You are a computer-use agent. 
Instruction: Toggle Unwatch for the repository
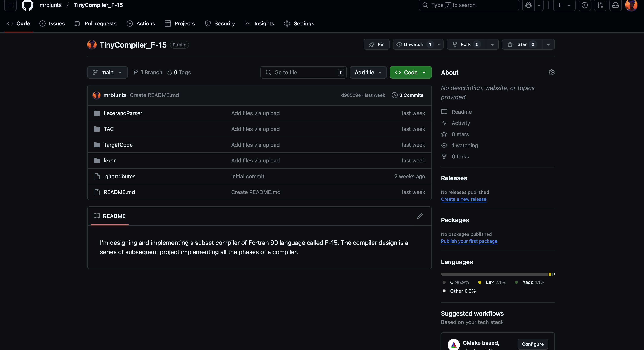(x=413, y=44)
